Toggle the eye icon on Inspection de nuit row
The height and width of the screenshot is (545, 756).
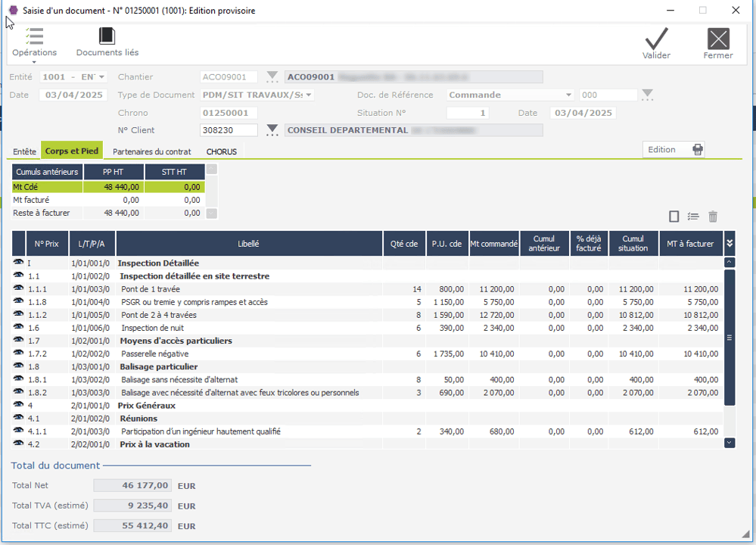pos(18,328)
